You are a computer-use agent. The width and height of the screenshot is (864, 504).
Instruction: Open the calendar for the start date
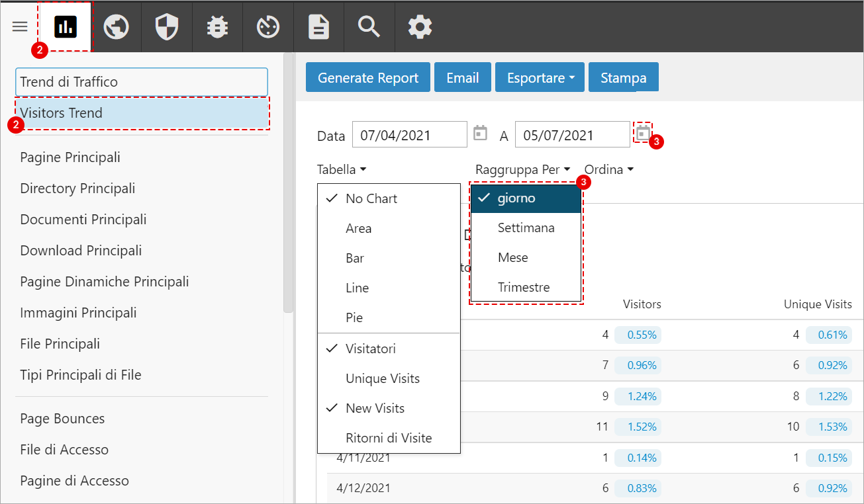point(479,133)
